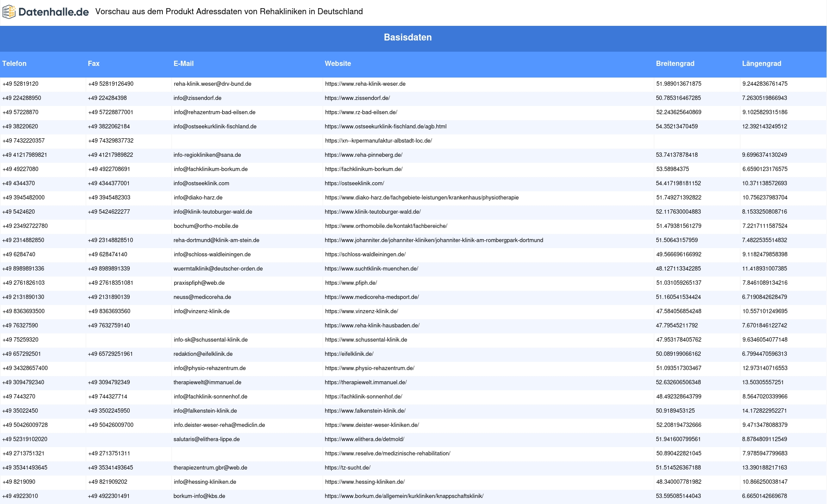
Task: Open https://www.schussental-klinik.de link
Action: tap(366, 340)
